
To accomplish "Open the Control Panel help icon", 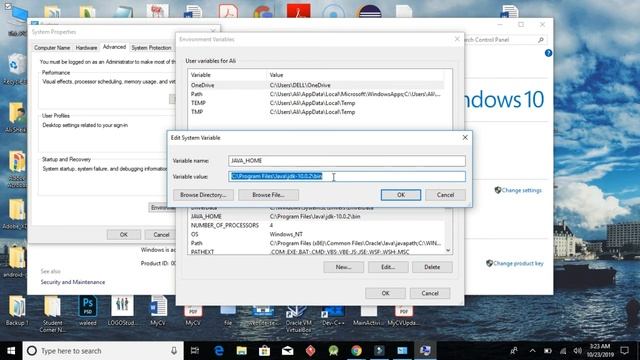I will (548, 53).
